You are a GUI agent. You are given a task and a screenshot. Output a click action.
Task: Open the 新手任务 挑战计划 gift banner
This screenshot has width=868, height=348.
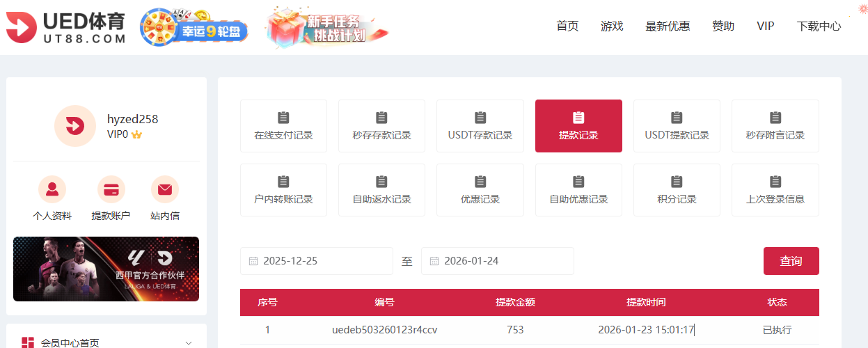(326, 27)
